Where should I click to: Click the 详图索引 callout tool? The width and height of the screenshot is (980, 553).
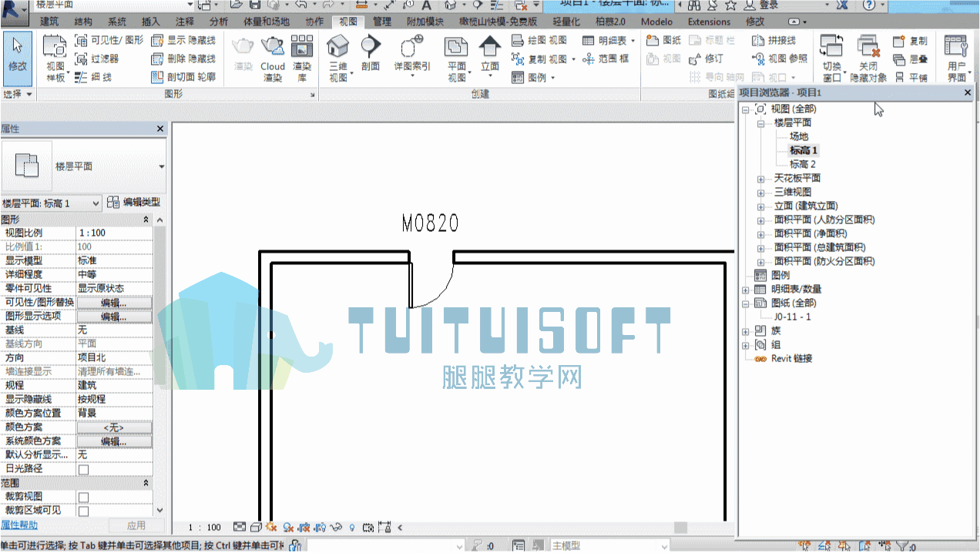(412, 54)
